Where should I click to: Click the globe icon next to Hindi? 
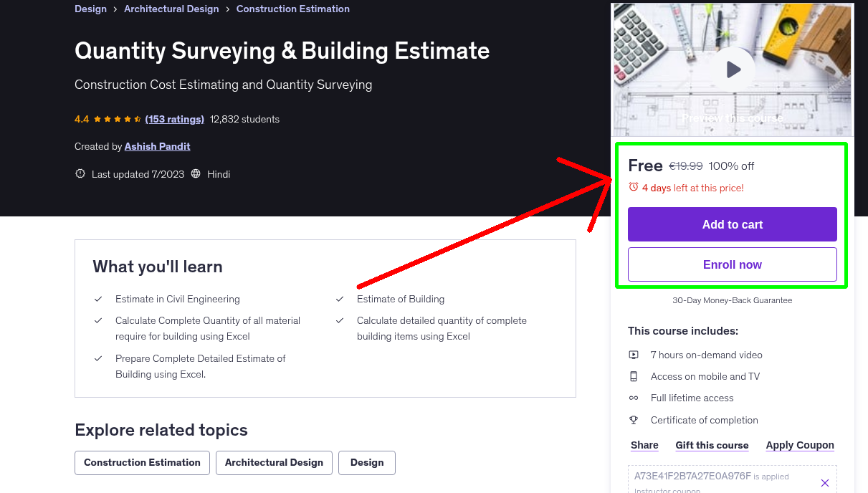[x=196, y=174]
